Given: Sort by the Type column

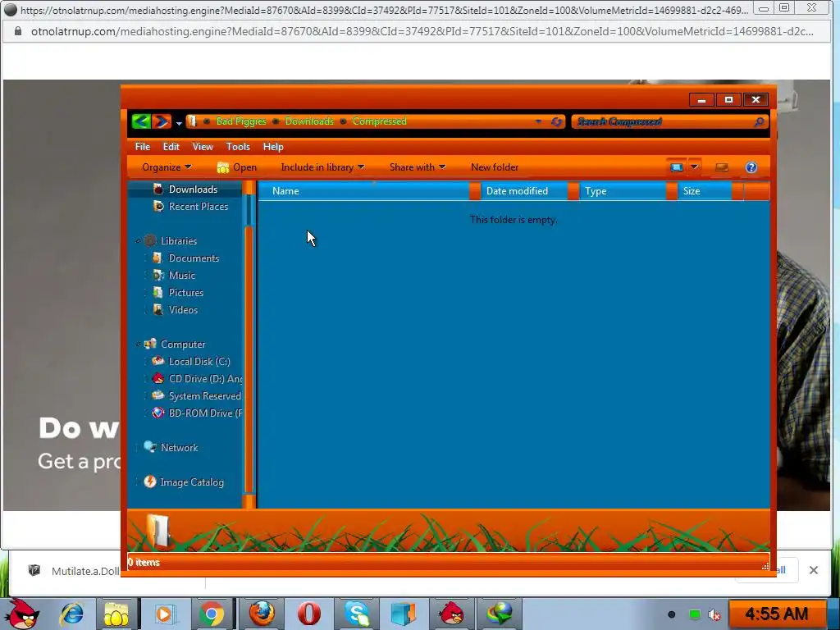Looking at the screenshot, I should (x=623, y=191).
